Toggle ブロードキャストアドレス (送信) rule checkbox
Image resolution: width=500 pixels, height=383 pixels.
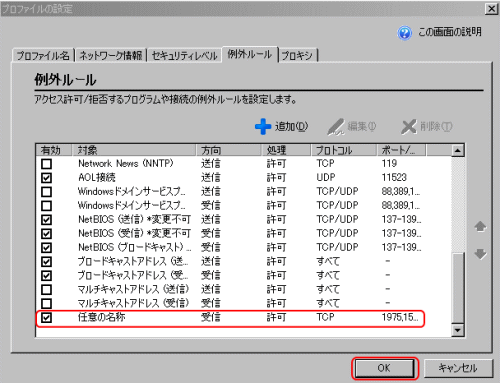tap(47, 262)
